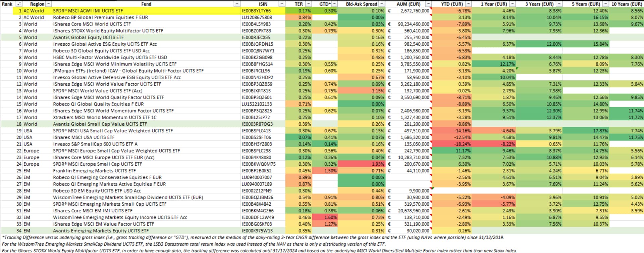
Task: Select the AUM value 10,283,710,000
Action: pyautogui.click(x=409, y=157)
